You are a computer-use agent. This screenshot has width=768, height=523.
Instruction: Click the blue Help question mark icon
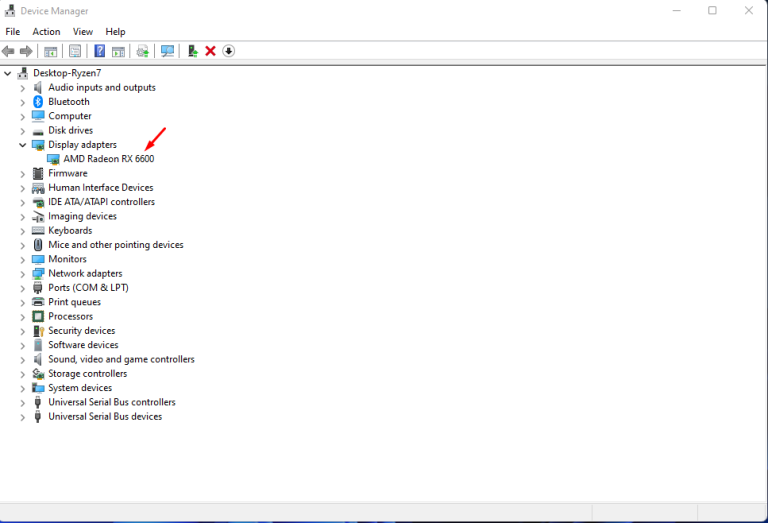(x=99, y=51)
